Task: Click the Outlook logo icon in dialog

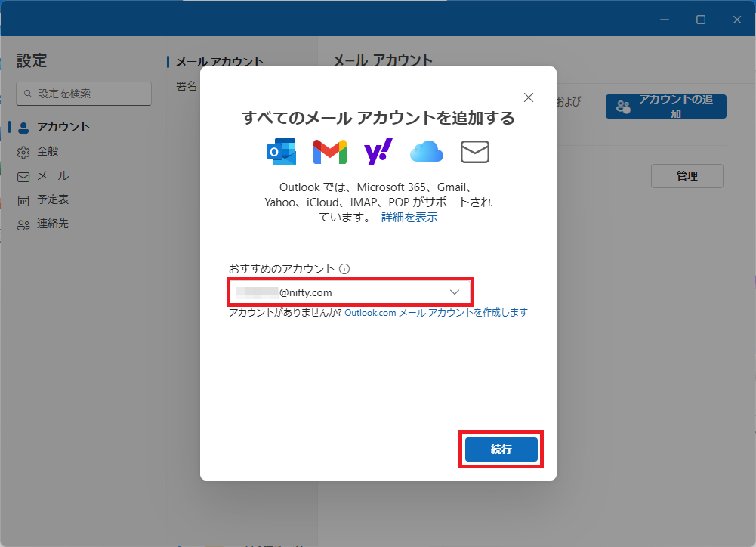Action: [x=281, y=152]
